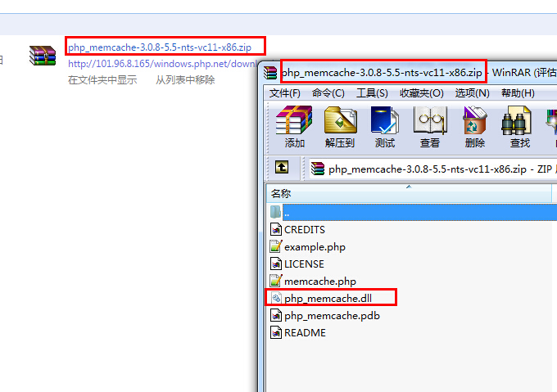Click the Delete (删除) toolbar icon
557x392 pixels.
pyautogui.click(x=474, y=127)
